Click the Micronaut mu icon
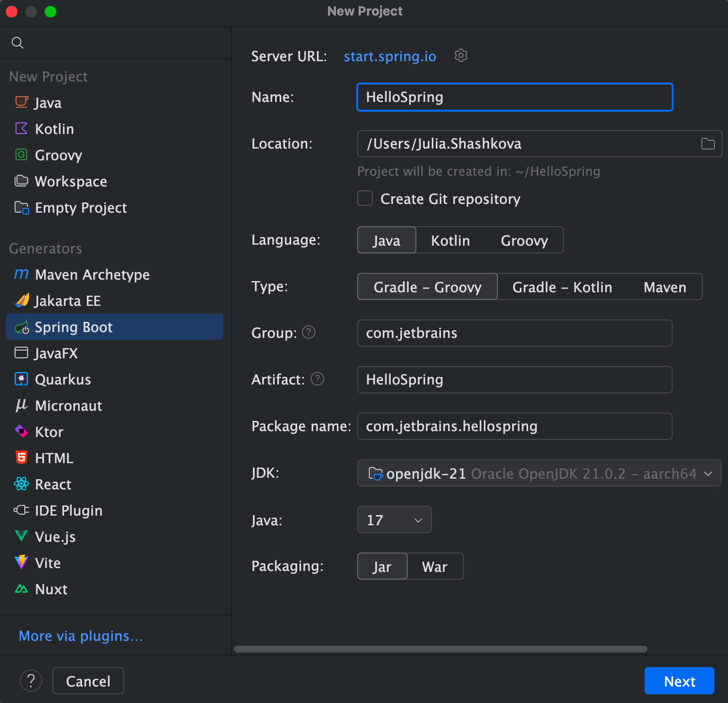The height and width of the screenshot is (703, 728). pyautogui.click(x=21, y=405)
